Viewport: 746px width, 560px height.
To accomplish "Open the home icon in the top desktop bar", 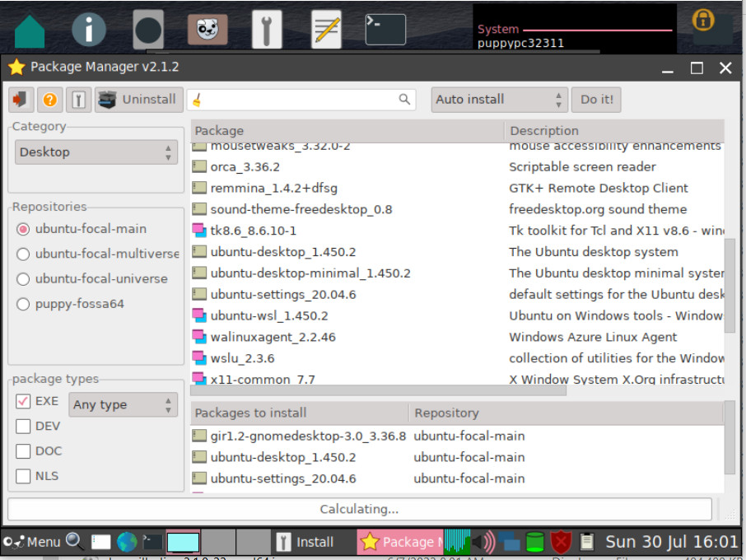I will [x=30, y=31].
